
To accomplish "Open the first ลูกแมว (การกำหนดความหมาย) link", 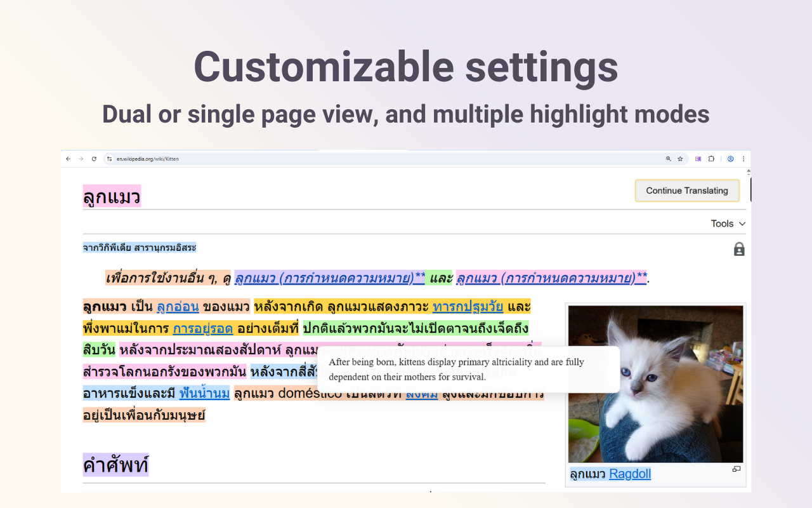I will pos(330,278).
